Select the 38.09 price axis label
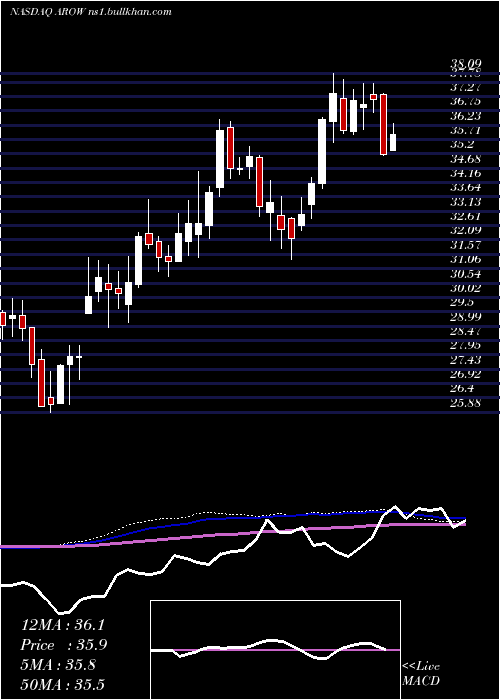 [466, 65]
